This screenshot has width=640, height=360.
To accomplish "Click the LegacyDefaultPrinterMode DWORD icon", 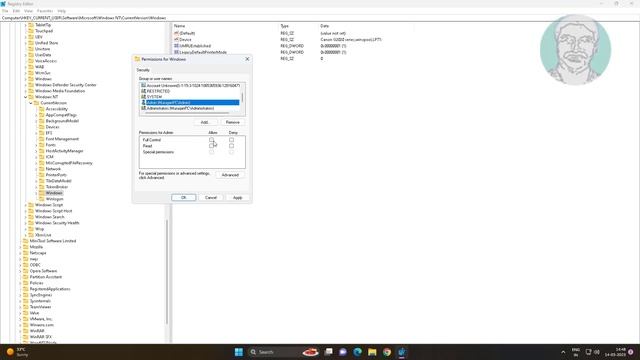I will (176, 52).
